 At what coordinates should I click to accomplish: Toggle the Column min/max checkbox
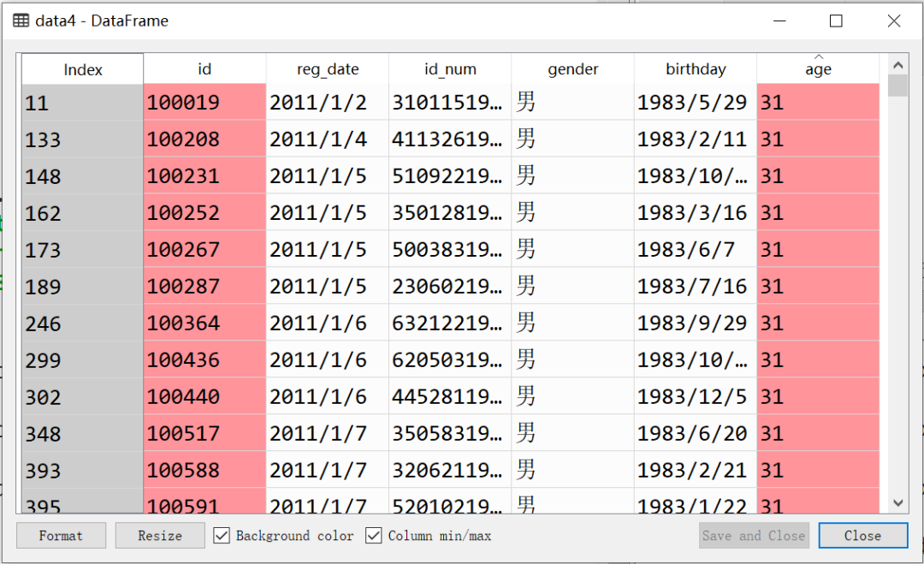[374, 536]
